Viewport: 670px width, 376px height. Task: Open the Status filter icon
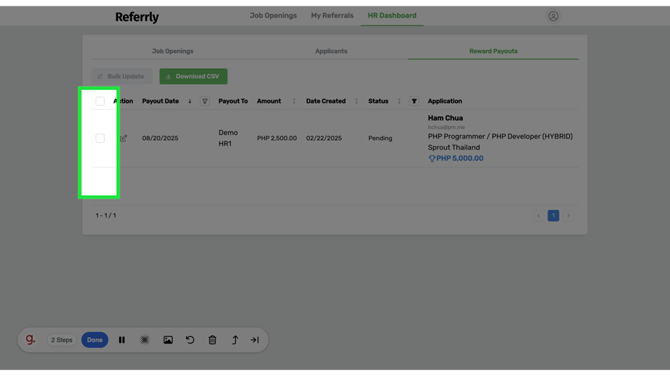(x=414, y=101)
